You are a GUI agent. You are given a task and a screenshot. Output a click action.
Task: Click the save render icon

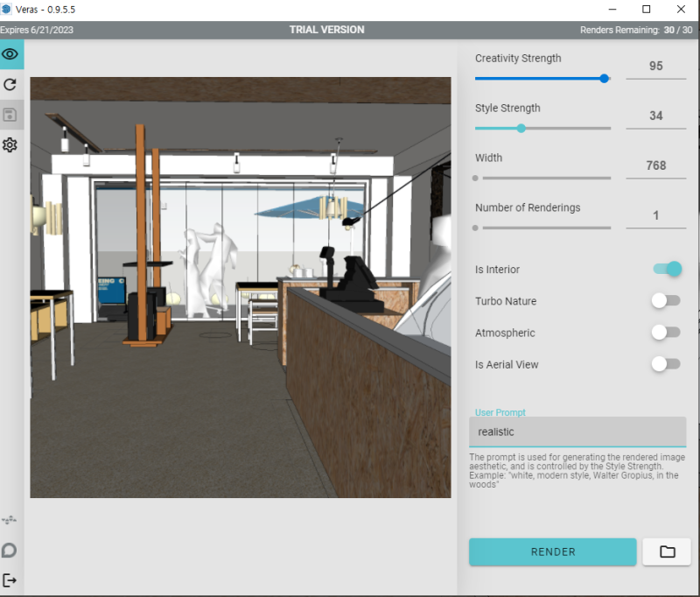point(10,115)
